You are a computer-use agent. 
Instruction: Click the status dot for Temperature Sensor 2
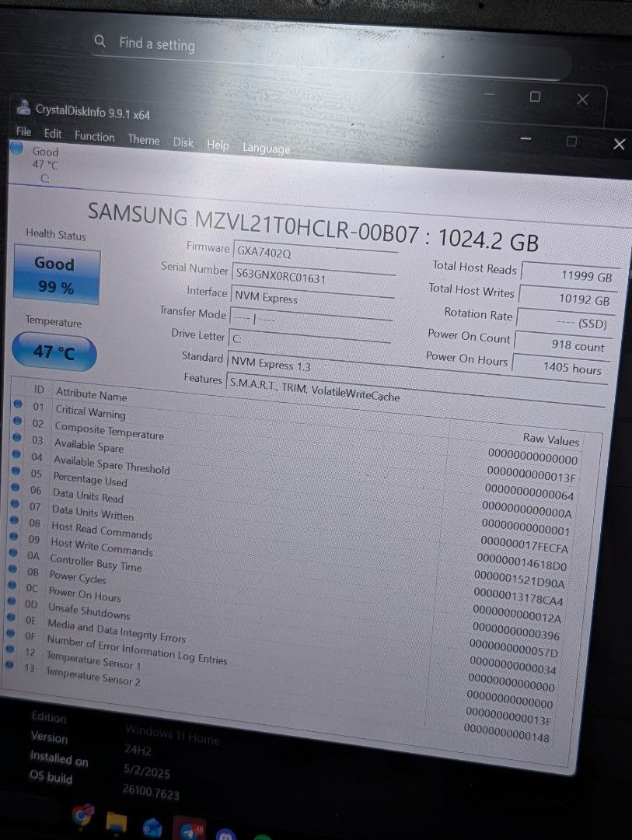coord(9,665)
